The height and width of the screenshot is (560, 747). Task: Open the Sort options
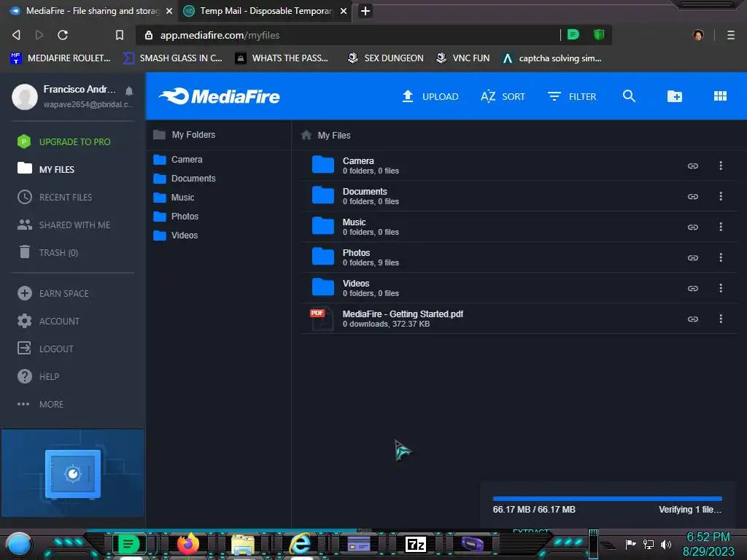pyautogui.click(x=503, y=97)
